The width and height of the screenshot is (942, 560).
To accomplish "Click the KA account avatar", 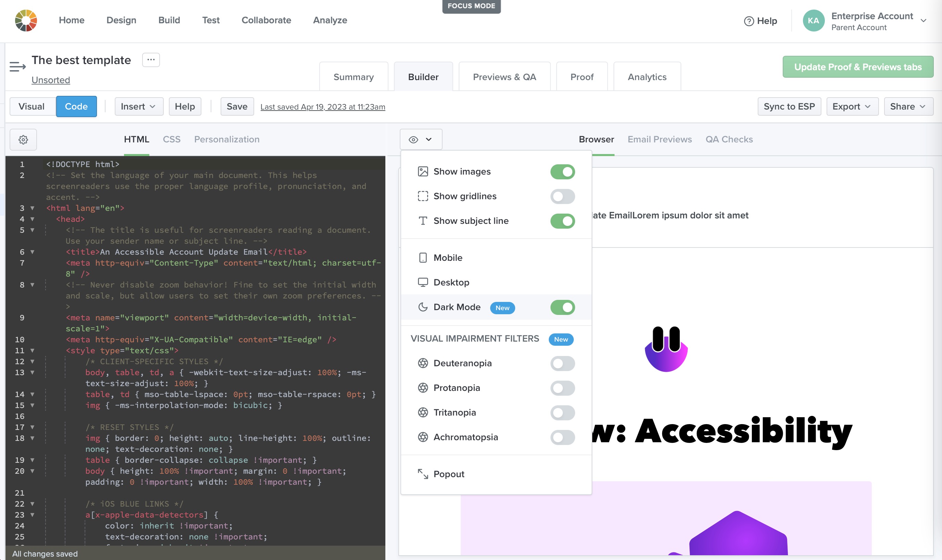I will pos(813,21).
